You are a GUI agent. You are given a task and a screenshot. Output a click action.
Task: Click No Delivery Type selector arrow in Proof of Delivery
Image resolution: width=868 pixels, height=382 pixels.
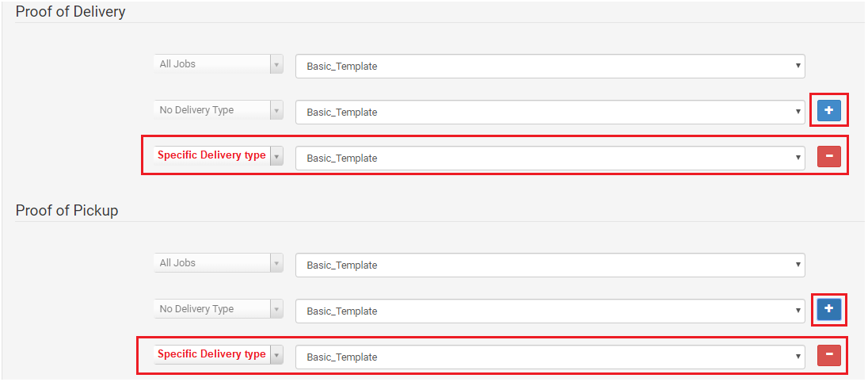coord(276,110)
